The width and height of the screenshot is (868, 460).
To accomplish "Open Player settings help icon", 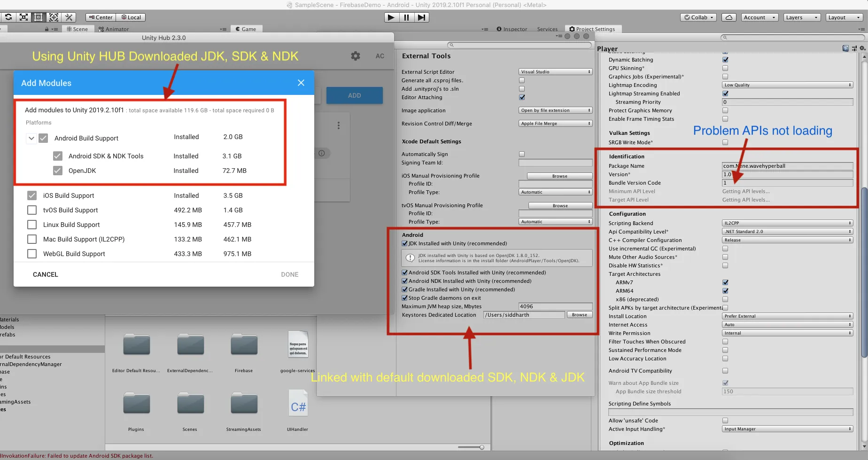I will pyautogui.click(x=845, y=48).
